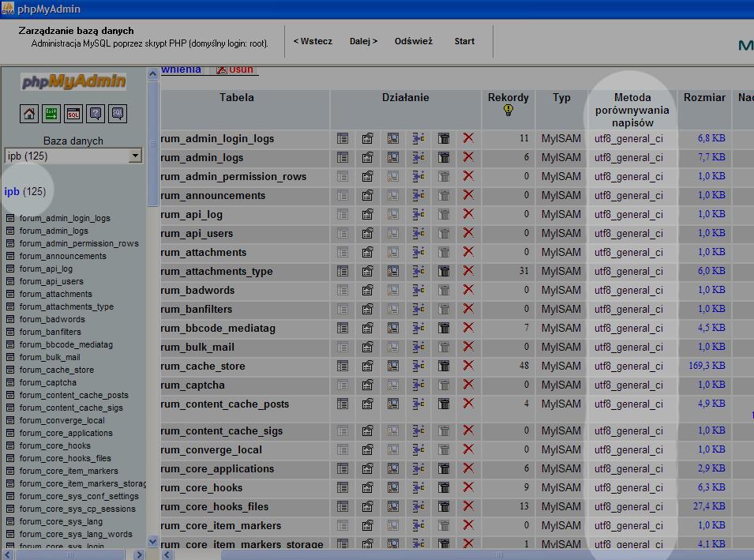The image size is (754, 560).
Task: Click insert icon for rum_cache_store row
Action: tap(418, 366)
